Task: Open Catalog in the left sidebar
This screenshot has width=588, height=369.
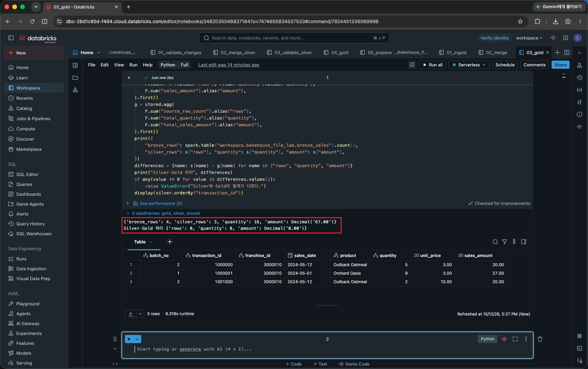Action: click(34, 108)
